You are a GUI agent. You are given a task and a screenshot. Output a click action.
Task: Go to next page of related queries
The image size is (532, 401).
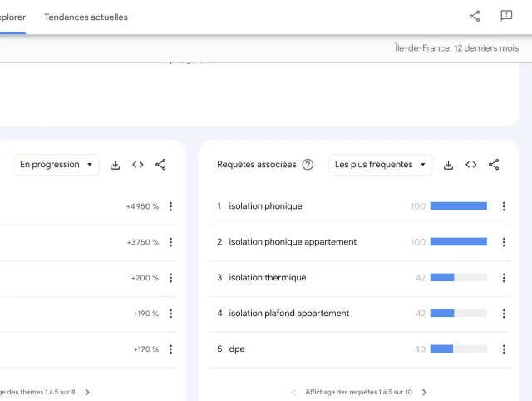[x=424, y=392]
